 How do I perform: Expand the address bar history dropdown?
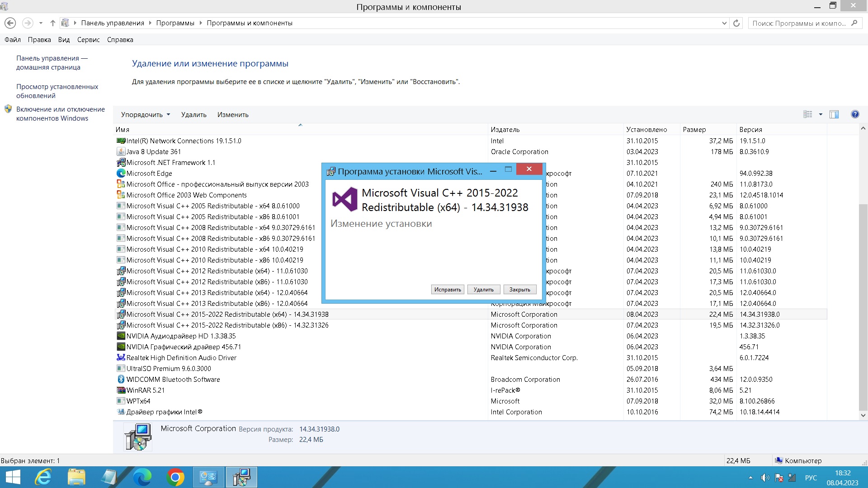[724, 23]
